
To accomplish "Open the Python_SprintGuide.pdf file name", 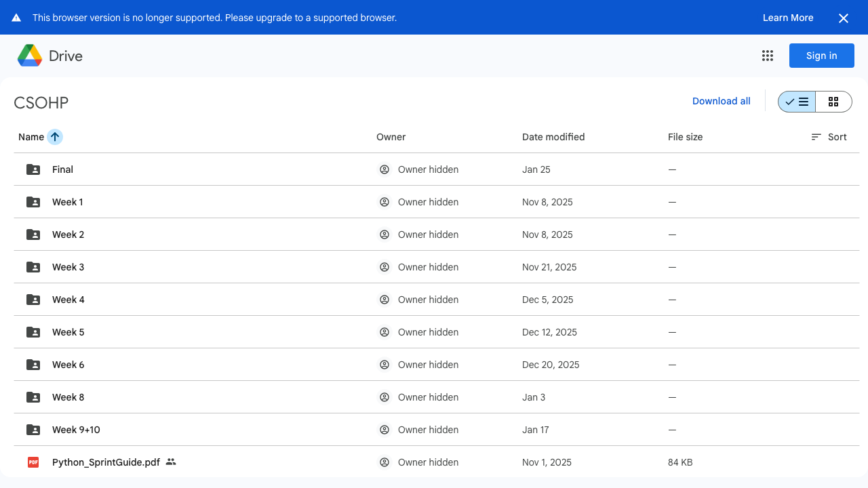I will (x=106, y=462).
